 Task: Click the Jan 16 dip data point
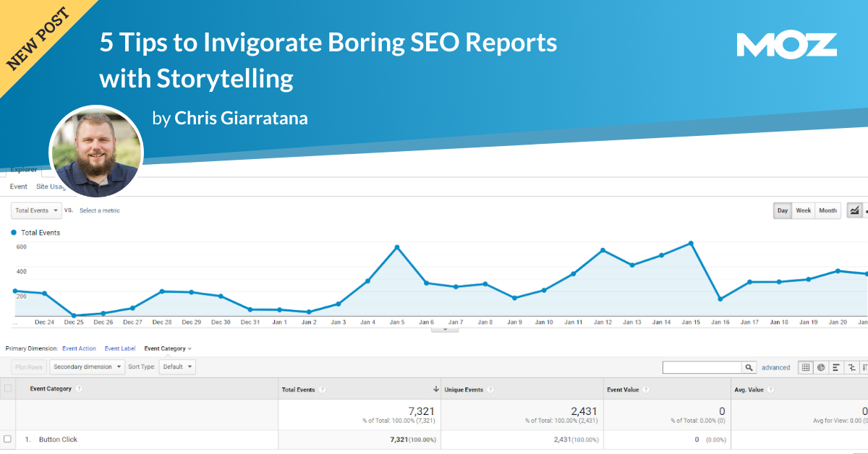(720, 299)
